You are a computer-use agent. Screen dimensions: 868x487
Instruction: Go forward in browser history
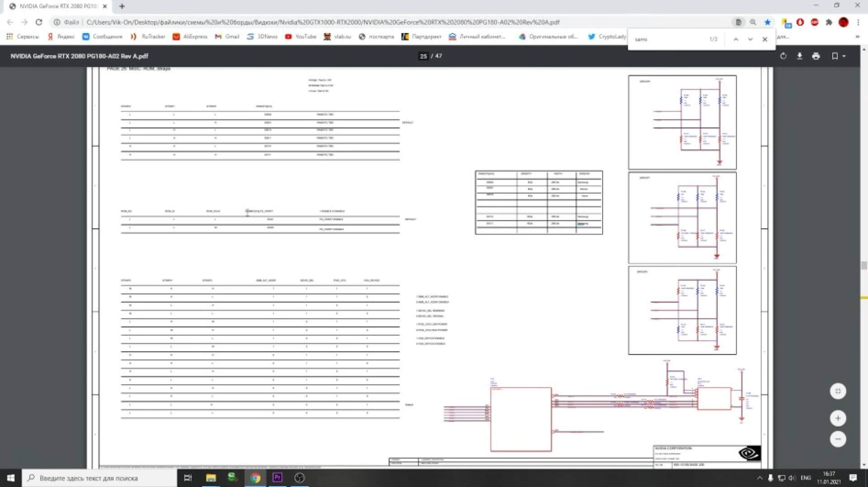click(24, 22)
